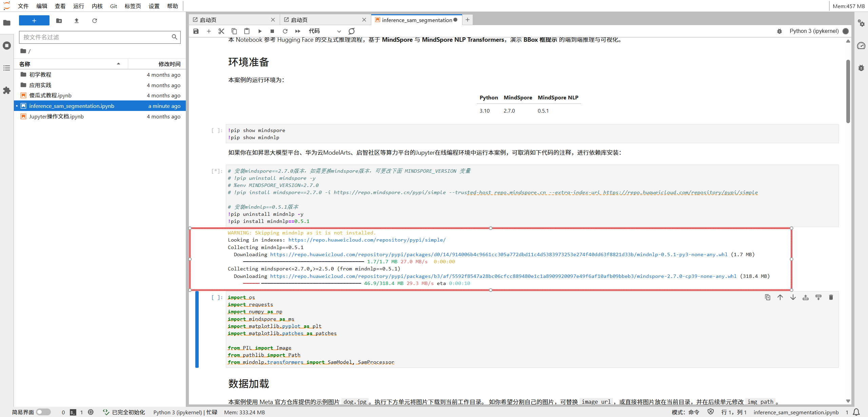Screen dimensions: 868x417
Task: Refresh the file list
Action: click(x=95, y=21)
